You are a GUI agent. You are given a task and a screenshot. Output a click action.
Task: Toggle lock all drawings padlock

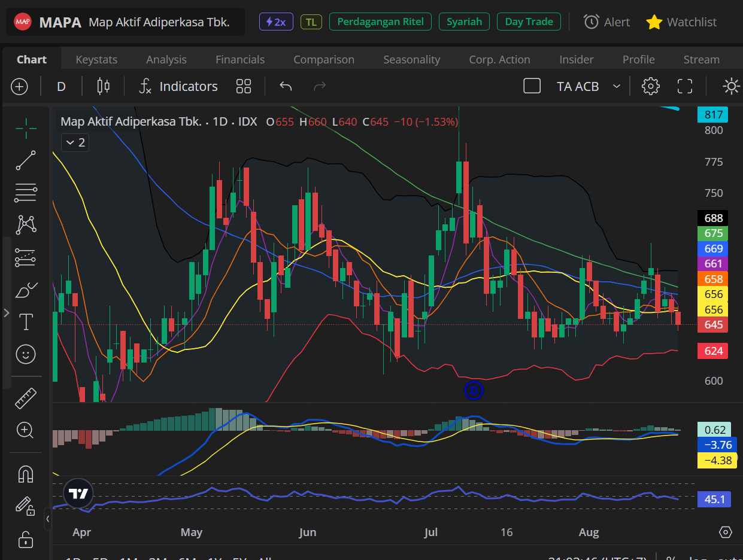click(x=26, y=539)
